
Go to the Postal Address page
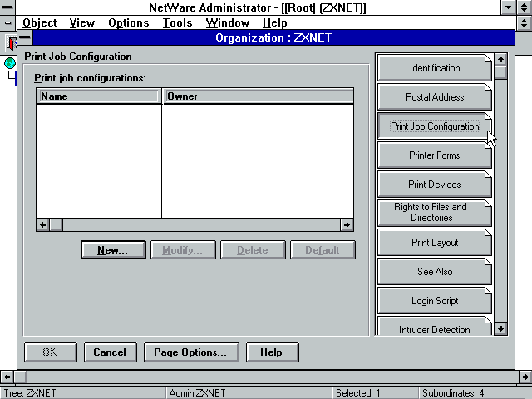435,97
